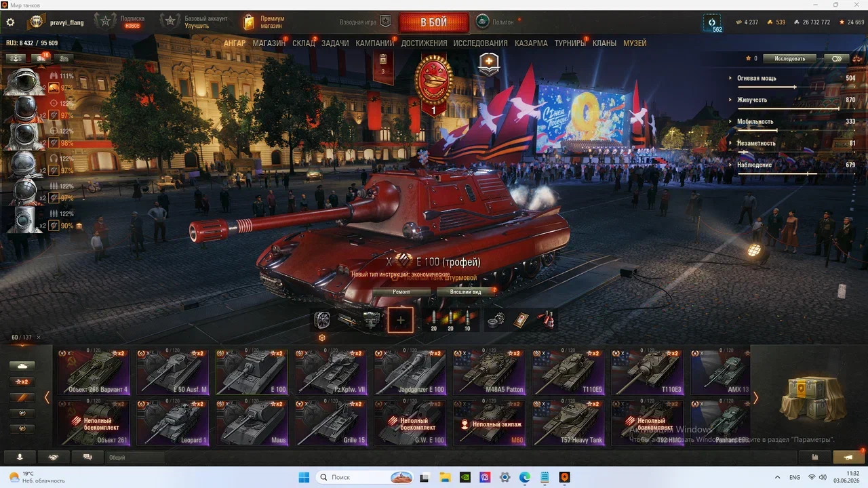Open the КАМПАНИИ tab

point(375,43)
